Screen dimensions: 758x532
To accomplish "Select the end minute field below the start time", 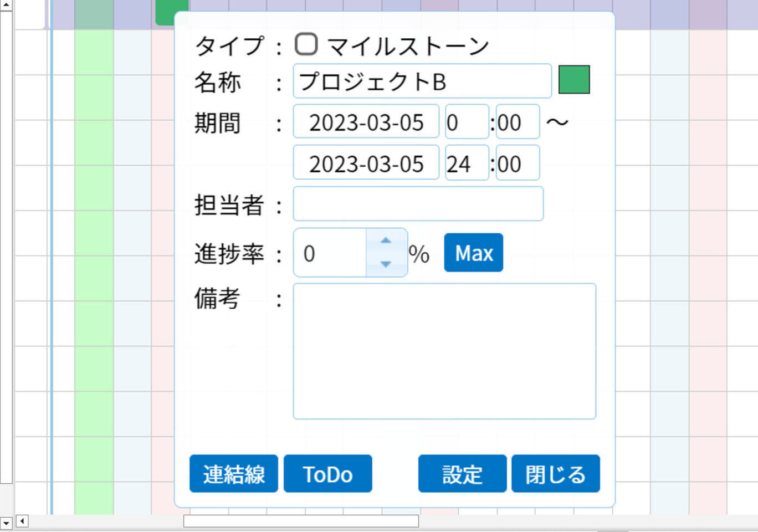I will (517, 163).
